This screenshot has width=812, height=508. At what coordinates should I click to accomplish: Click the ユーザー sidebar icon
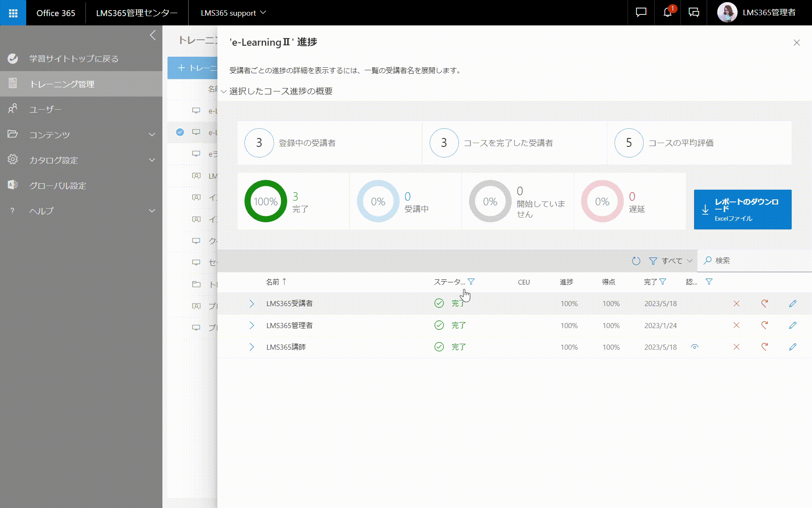[13, 109]
